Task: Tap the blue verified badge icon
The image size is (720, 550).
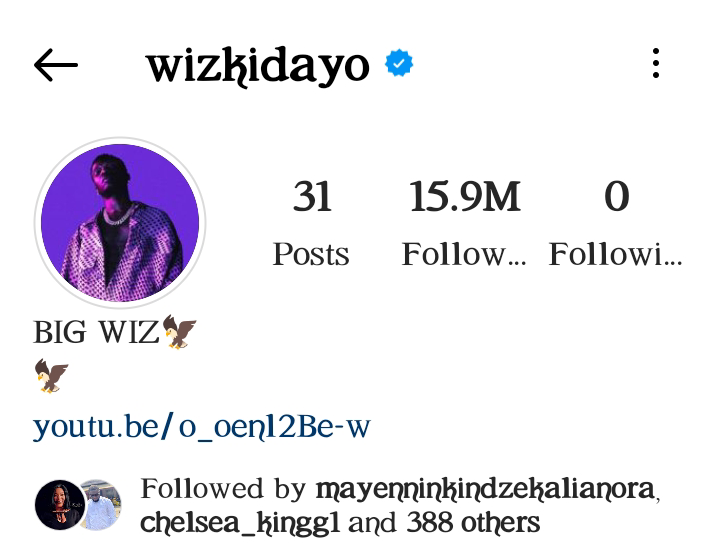Action: point(399,63)
